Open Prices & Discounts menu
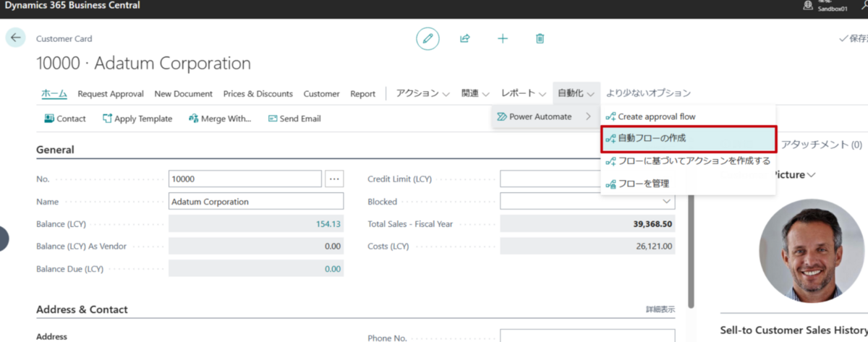Image resolution: width=868 pixels, height=342 pixels. point(258,93)
